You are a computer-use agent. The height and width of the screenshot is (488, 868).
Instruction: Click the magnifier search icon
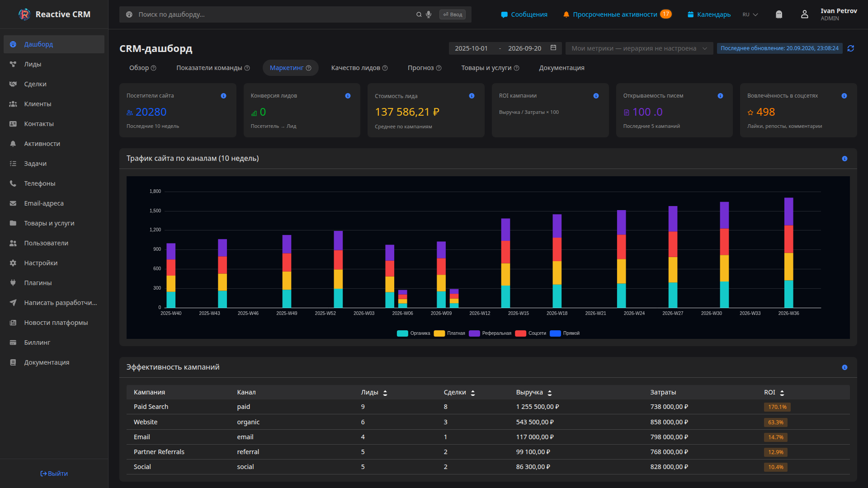[419, 14]
